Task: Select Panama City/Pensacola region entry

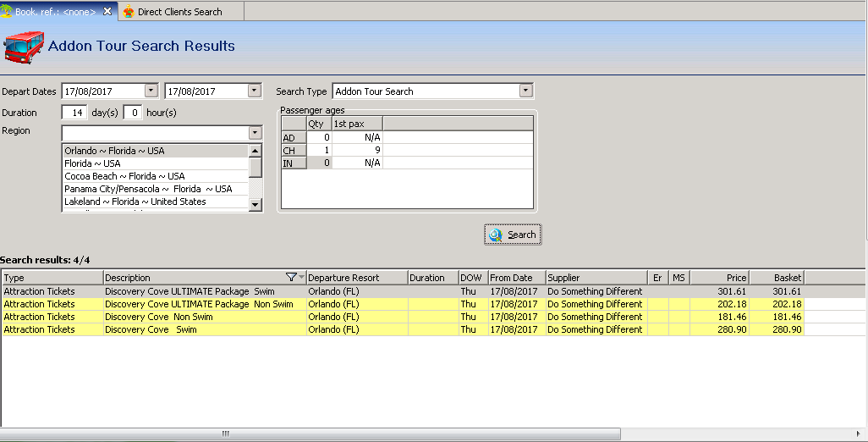Action: (155, 189)
